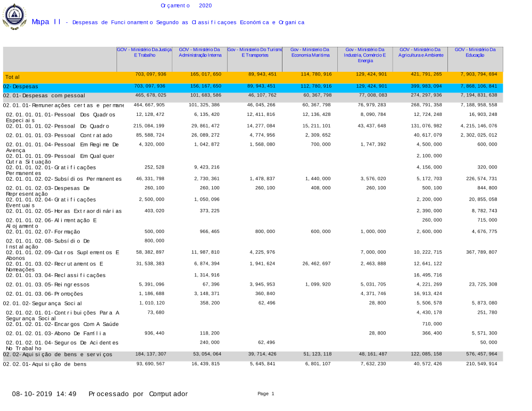Select the "Orçamento 2020" heading
This screenshot has width=532, height=411.
click(186, 5)
